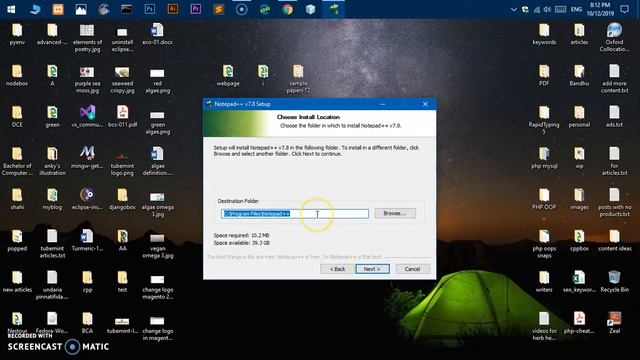The image size is (640, 360).
Task: Open Illustrator from the taskbar
Action: point(173,9)
